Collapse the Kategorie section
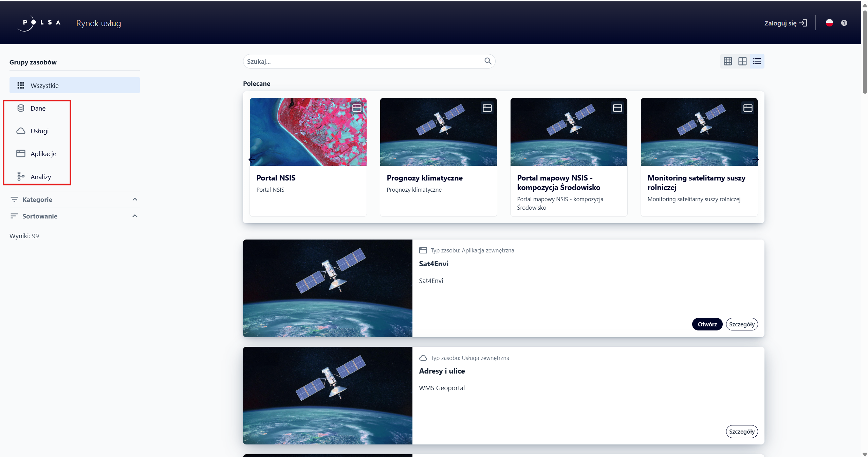Viewport: 868px width, 457px height. point(135,199)
